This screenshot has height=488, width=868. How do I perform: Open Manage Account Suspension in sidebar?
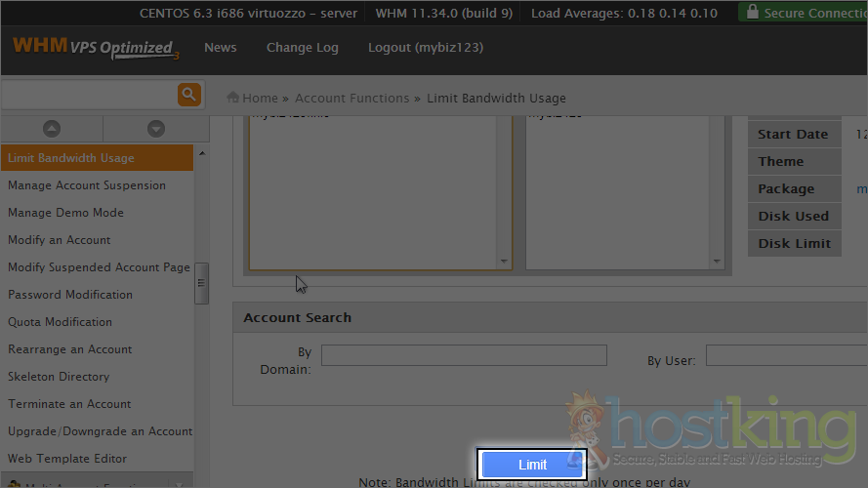[87, 185]
